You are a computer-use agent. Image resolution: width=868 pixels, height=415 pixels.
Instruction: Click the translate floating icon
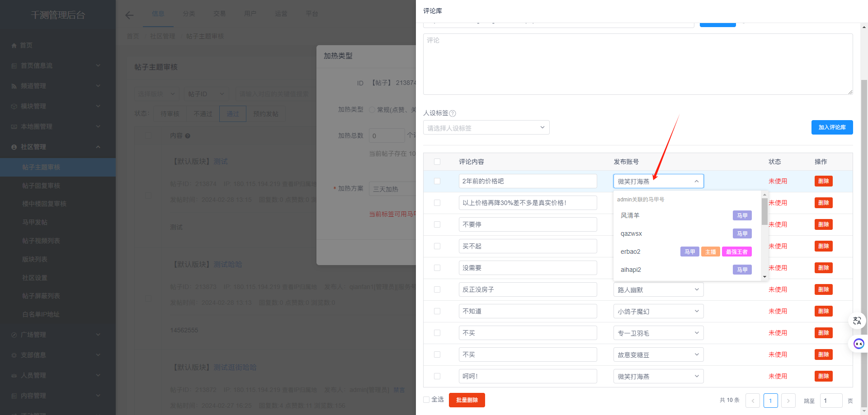[857, 321]
